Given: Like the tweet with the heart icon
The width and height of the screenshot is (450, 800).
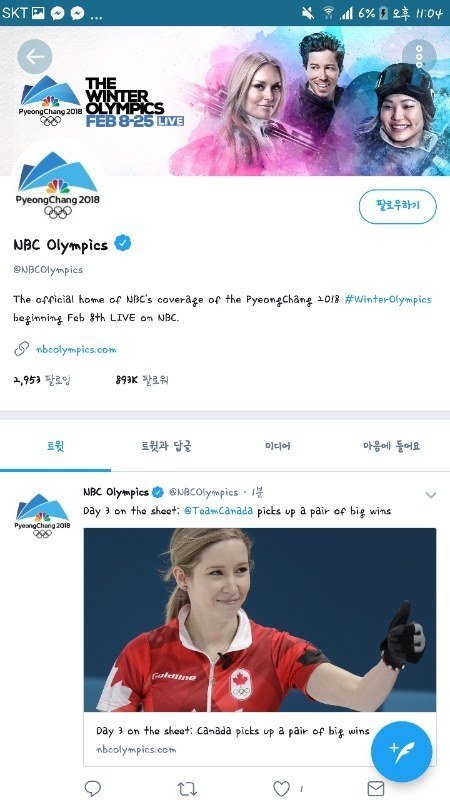Looking at the screenshot, I should pyautogui.click(x=281, y=788).
